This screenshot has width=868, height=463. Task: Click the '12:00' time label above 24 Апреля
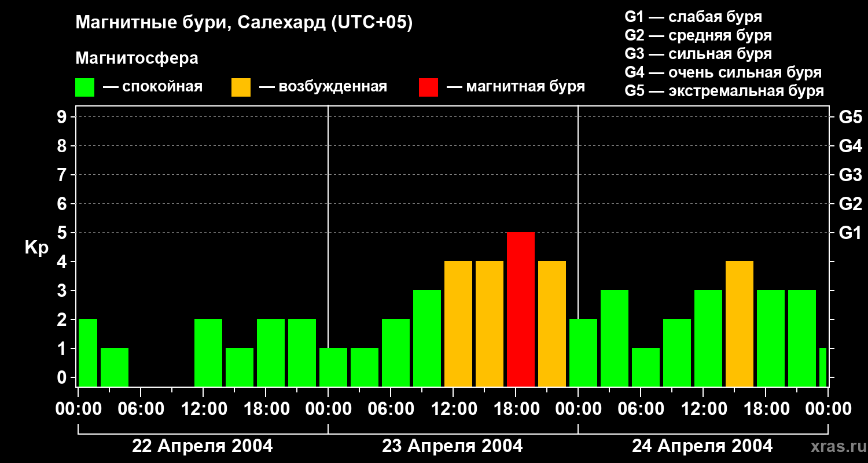pyautogui.click(x=704, y=409)
